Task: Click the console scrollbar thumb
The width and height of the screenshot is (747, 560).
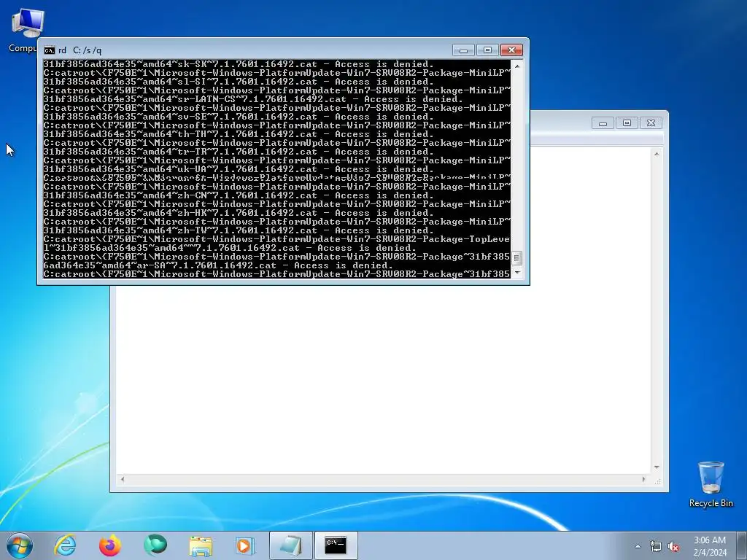Action: (517, 257)
